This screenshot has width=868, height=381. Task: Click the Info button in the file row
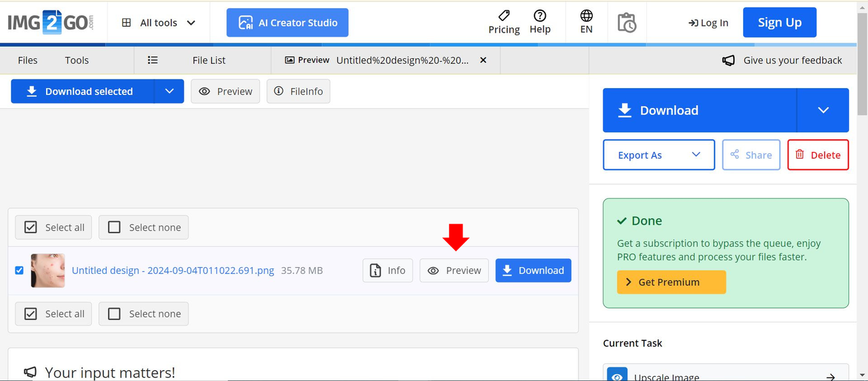click(x=388, y=270)
